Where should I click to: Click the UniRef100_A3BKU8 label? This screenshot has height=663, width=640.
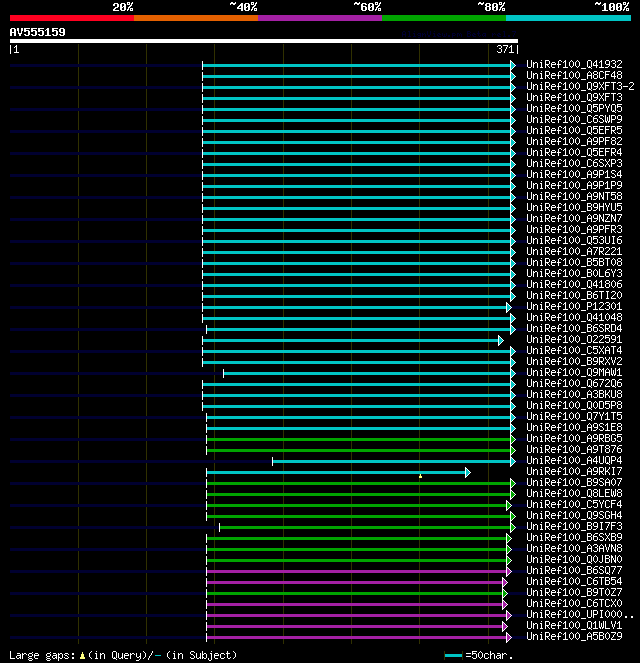click(574, 394)
